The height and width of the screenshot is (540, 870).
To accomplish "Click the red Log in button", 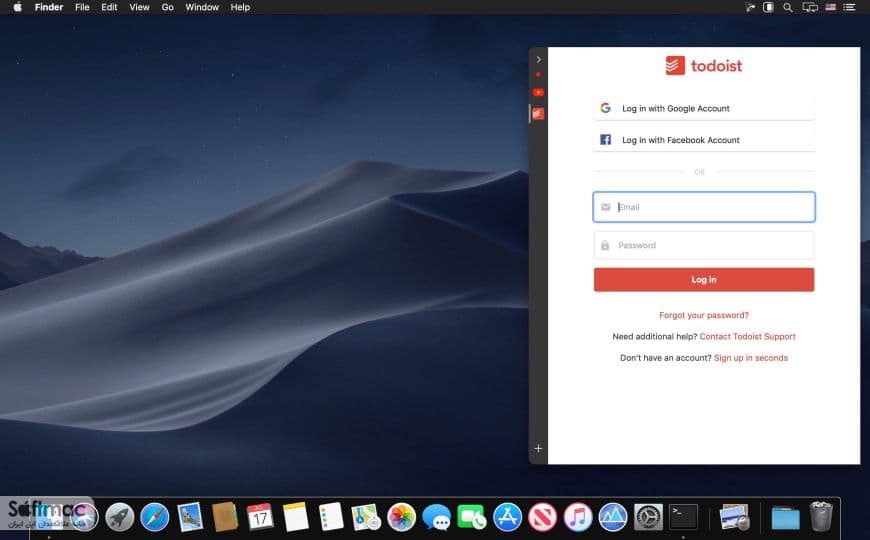I will coord(704,280).
